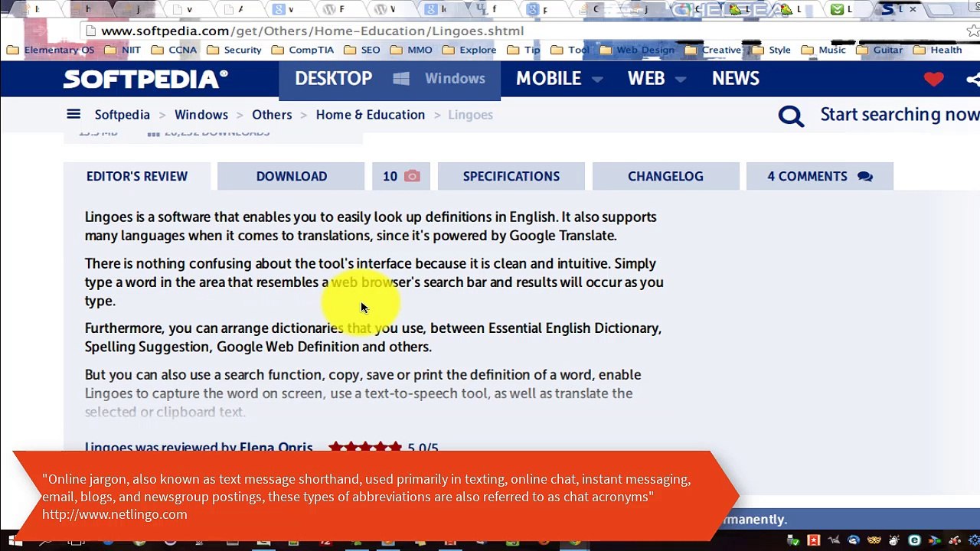This screenshot has height=551, width=980.
Task: Click the magnifying glass search icon
Action: click(x=791, y=116)
